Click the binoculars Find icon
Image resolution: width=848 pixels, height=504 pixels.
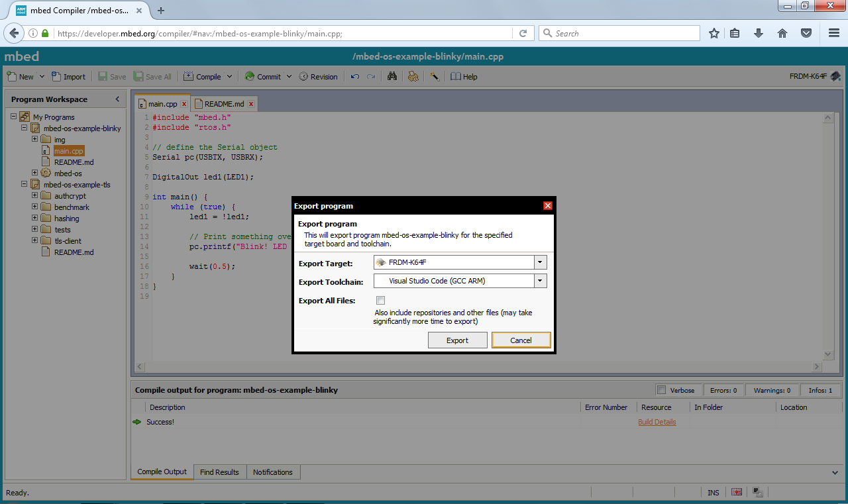[x=392, y=76]
